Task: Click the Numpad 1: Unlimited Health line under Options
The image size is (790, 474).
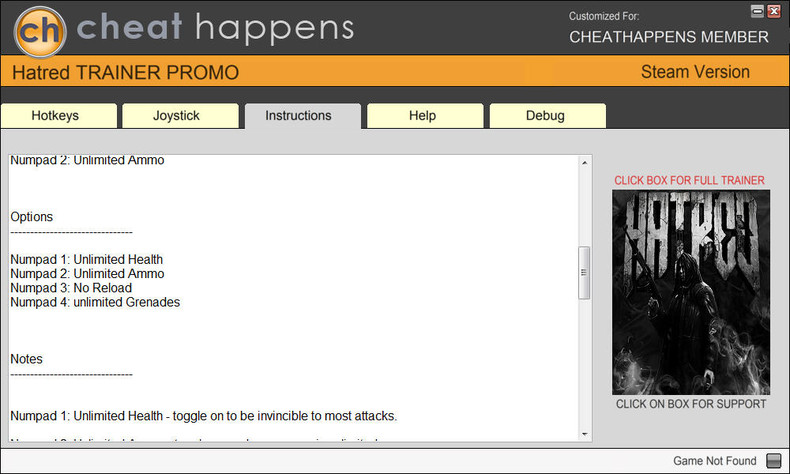Action: point(87,259)
